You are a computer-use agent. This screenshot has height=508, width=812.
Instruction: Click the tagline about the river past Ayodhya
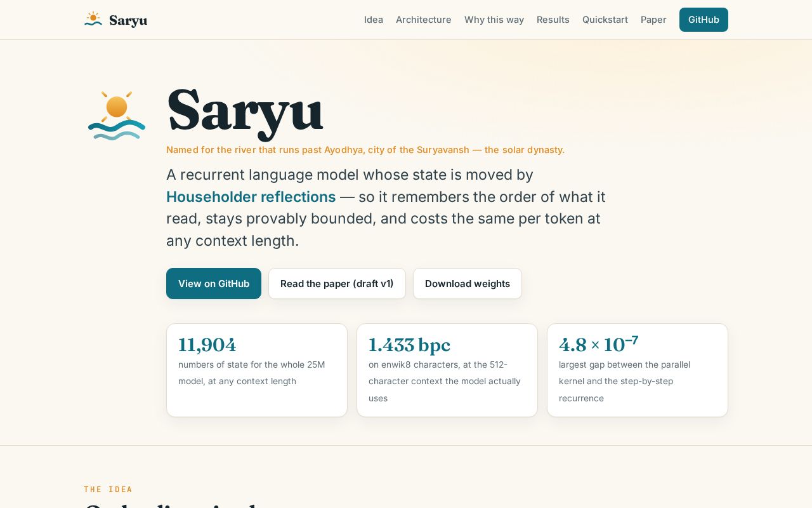pos(365,150)
